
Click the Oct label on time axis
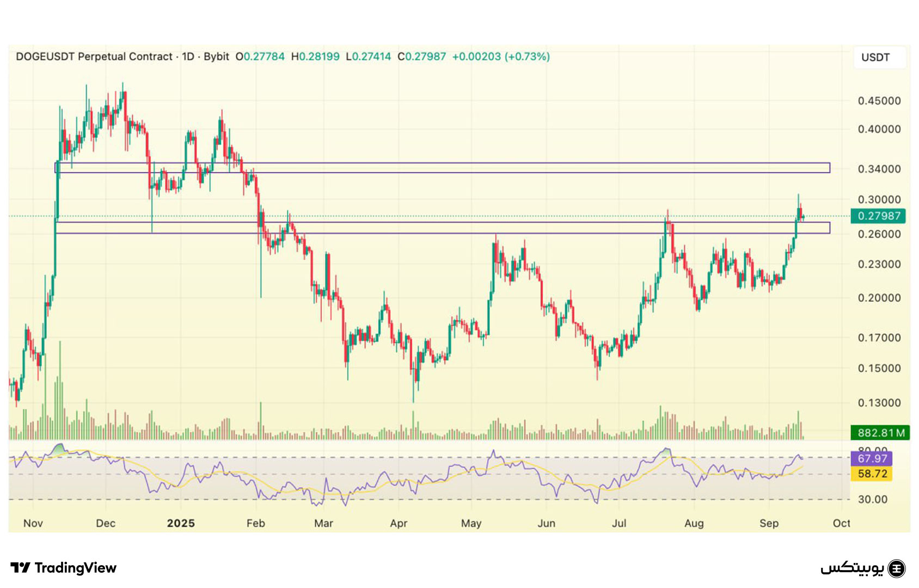tap(841, 523)
